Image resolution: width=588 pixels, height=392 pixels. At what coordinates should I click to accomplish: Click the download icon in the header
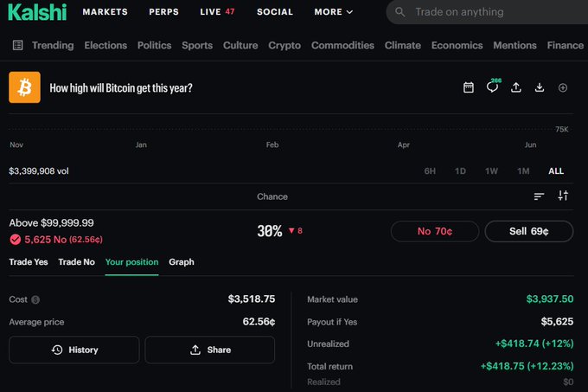point(540,87)
